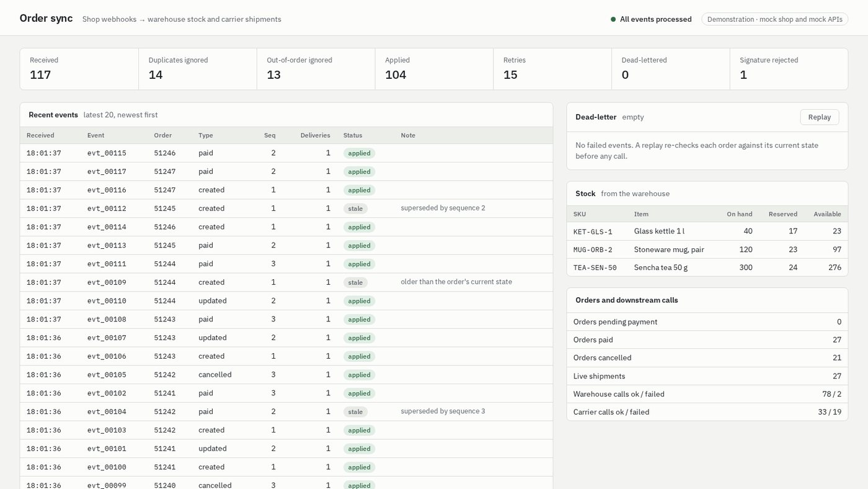Click the Signature rejected count 1

point(743,75)
